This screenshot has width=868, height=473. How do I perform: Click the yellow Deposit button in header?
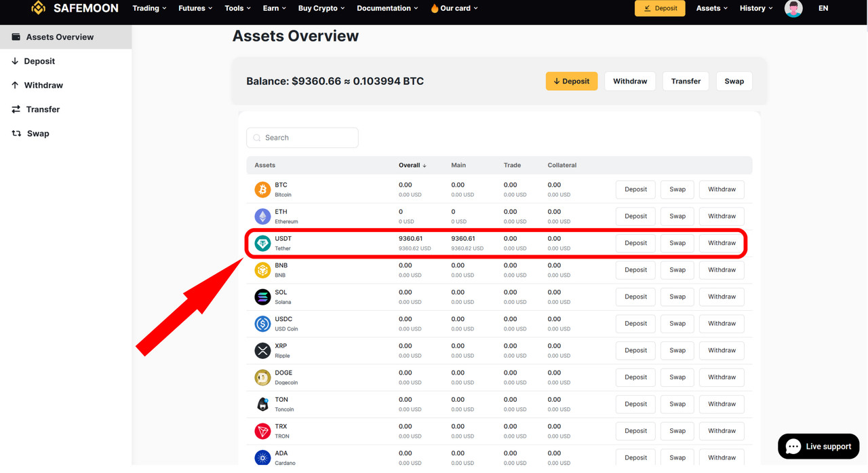660,8
